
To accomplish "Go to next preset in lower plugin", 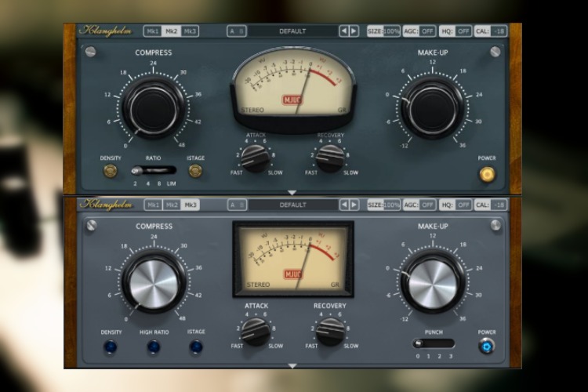I will coord(354,205).
